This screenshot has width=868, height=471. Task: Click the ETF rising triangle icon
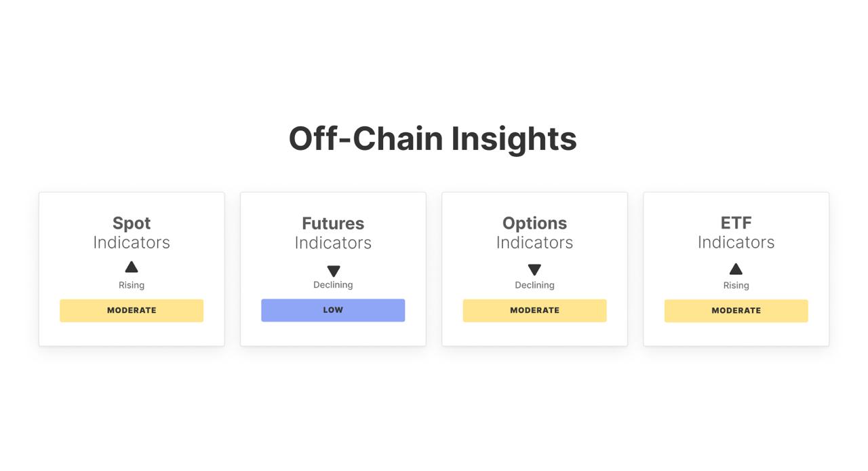pyautogui.click(x=736, y=269)
